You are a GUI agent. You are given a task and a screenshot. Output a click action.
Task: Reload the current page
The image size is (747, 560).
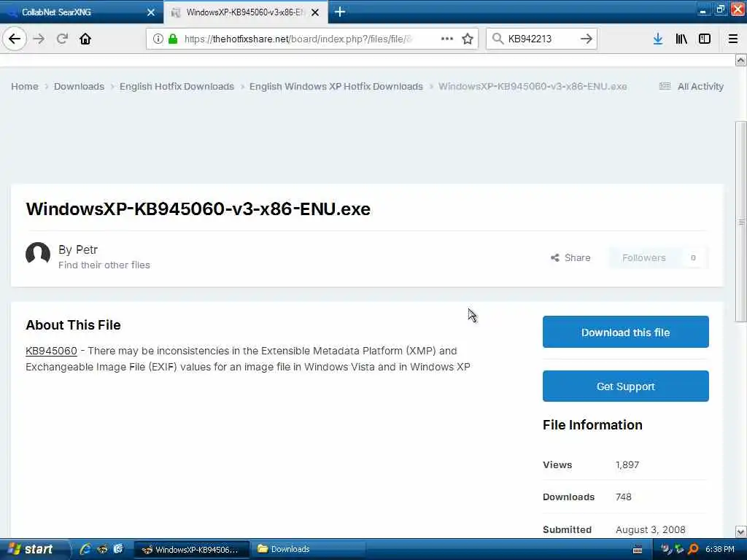pyautogui.click(x=62, y=39)
